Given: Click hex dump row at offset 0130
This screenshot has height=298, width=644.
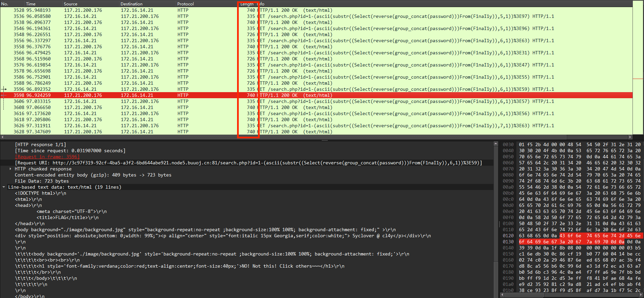Looking at the screenshot, I should point(572,242).
